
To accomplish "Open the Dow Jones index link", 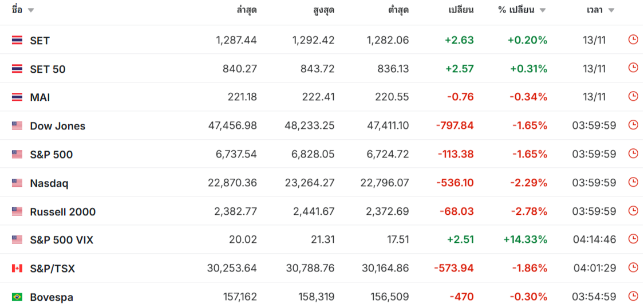I will coord(57,126).
